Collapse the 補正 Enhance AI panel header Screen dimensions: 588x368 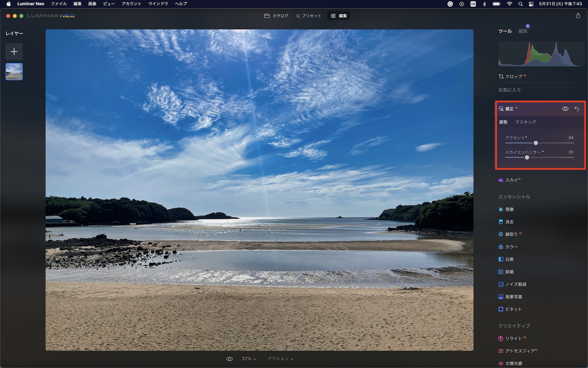[x=509, y=109]
